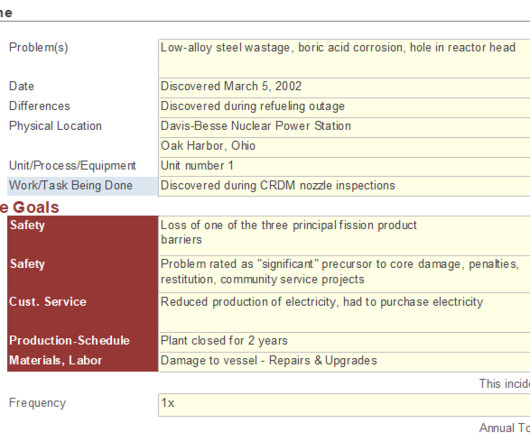Select the first Safety goal label
Screen dimensions: 530x442
[82, 236]
